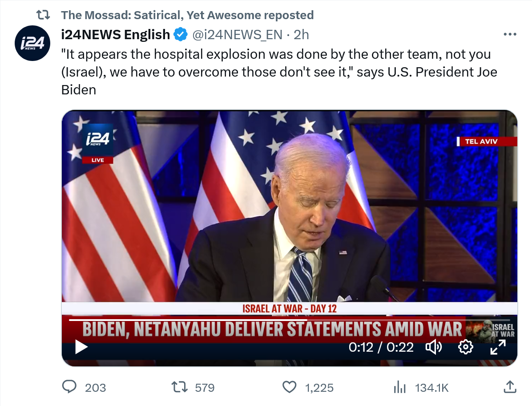Open the i24NEWS profile avatar
The image size is (532, 406).
[32, 43]
